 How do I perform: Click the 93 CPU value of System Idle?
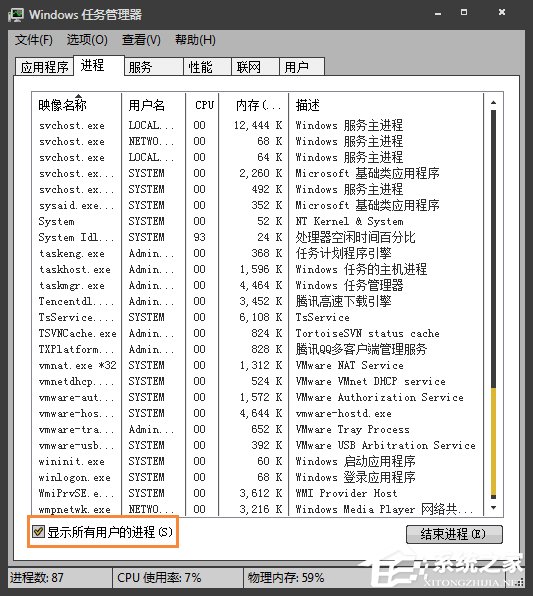tap(199, 237)
